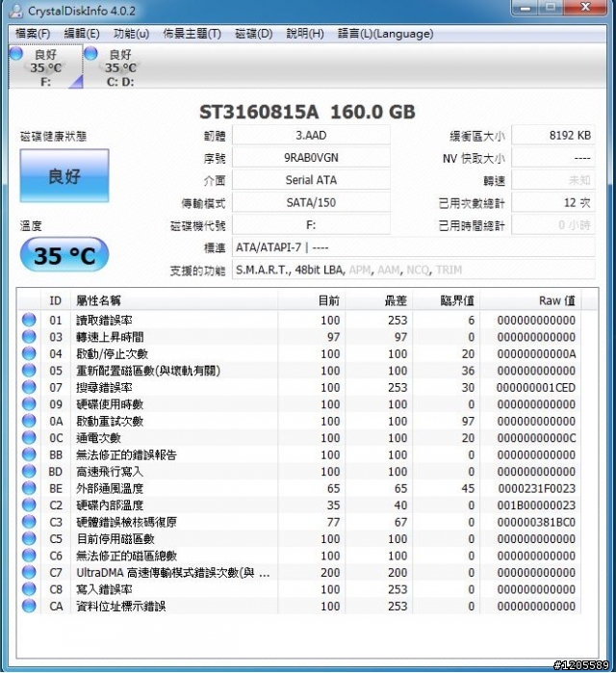Image resolution: width=616 pixels, height=673 pixels.
Task: Click the Raw 值 column header
Action: (x=530, y=300)
